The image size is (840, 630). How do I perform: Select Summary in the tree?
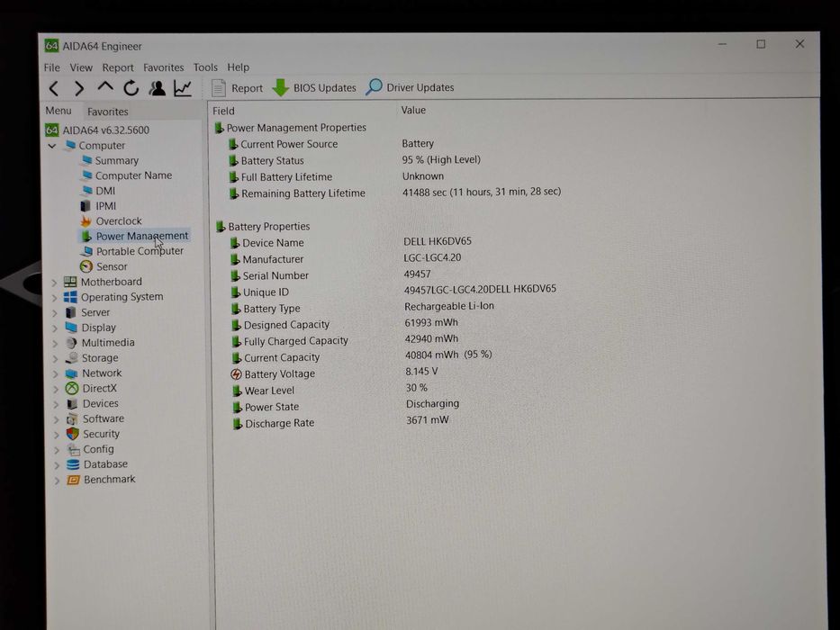point(117,161)
